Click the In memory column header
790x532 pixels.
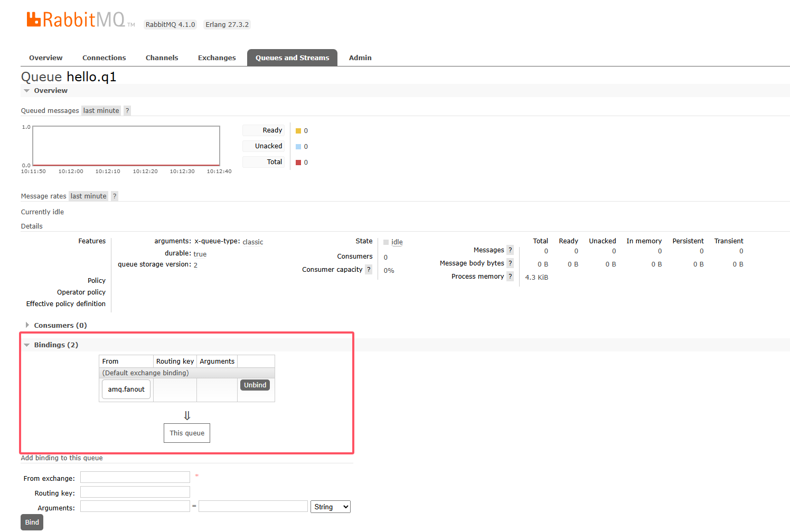[644, 241]
